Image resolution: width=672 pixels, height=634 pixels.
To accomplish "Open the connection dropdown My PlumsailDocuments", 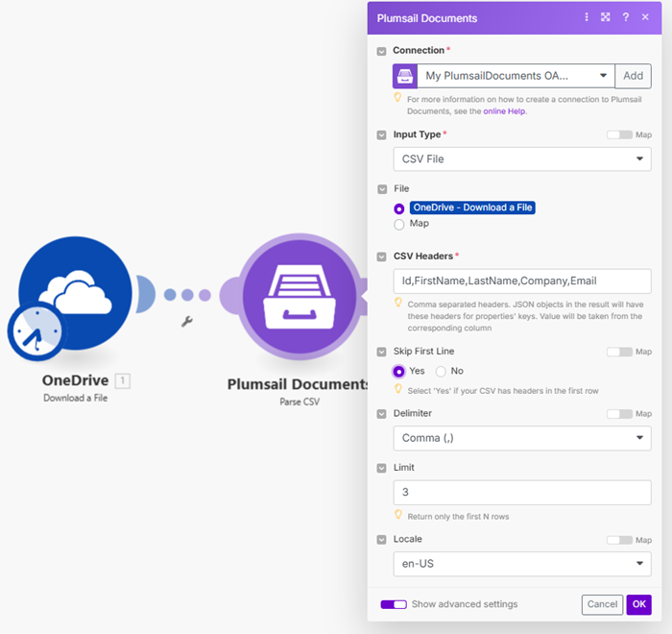I will click(516, 76).
